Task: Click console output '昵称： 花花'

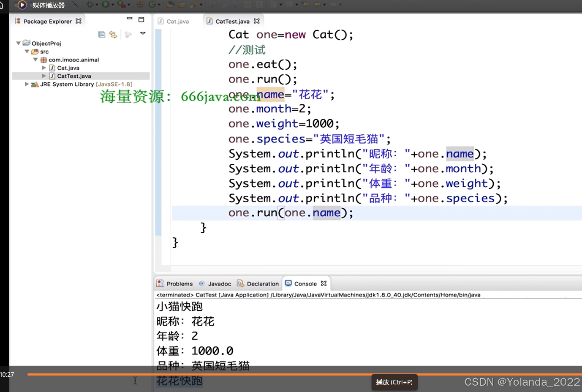Action: click(x=185, y=321)
